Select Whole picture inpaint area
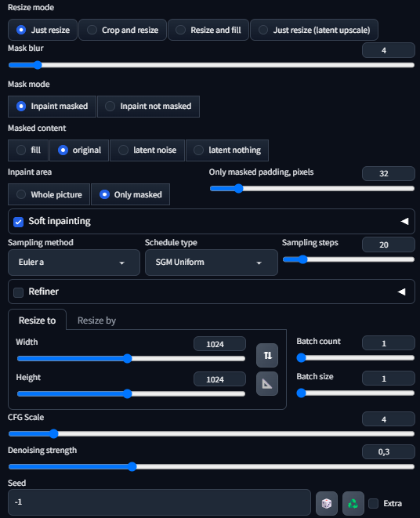The width and height of the screenshot is (420, 518). pos(49,194)
